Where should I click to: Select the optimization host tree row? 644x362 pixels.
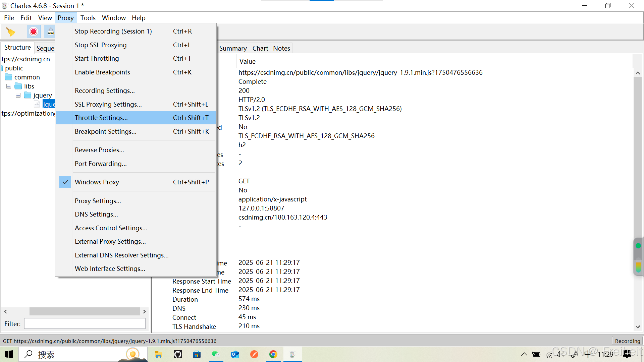point(28,114)
